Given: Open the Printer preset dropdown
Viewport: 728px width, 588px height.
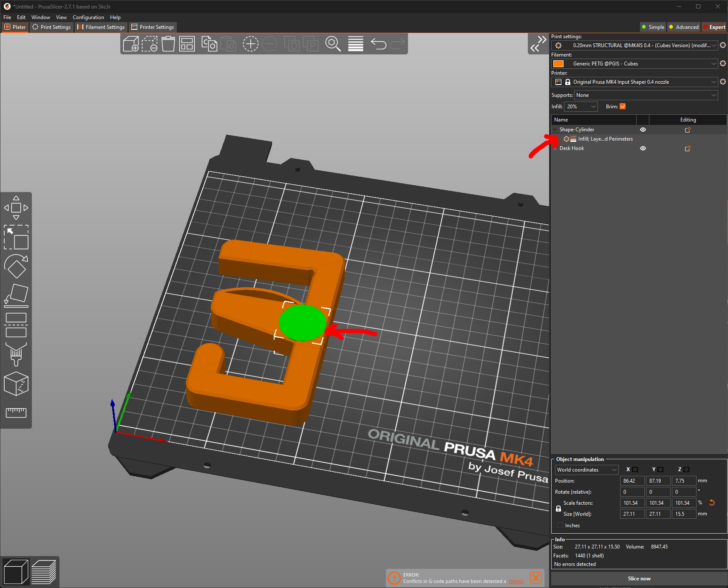Looking at the screenshot, I should click(635, 82).
